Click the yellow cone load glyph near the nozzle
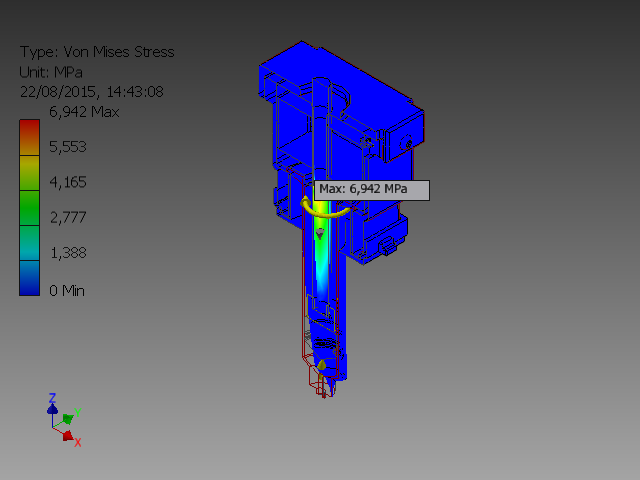Screen dimensions: 640x480 (322, 364)
